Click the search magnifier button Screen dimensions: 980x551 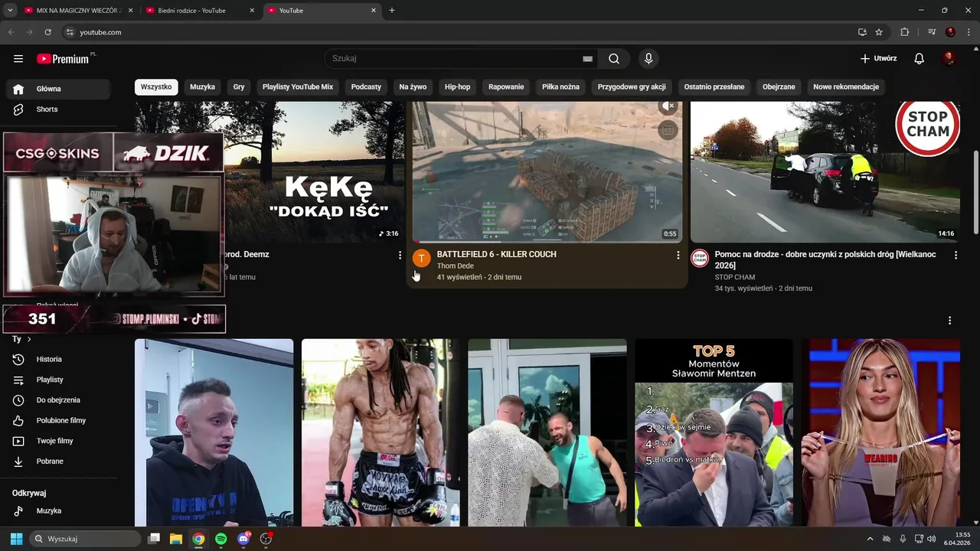pyautogui.click(x=614, y=59)
